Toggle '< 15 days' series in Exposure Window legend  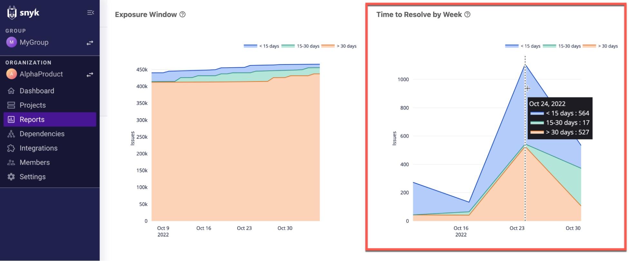click(261, 46)
